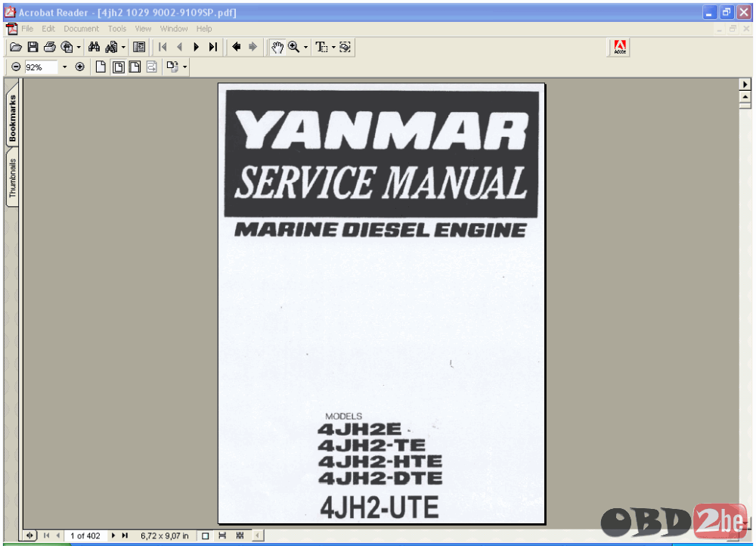756x546 pixels.
Task: Click the "6,72 x 9,07 in" page size
Action: [164, 535]
